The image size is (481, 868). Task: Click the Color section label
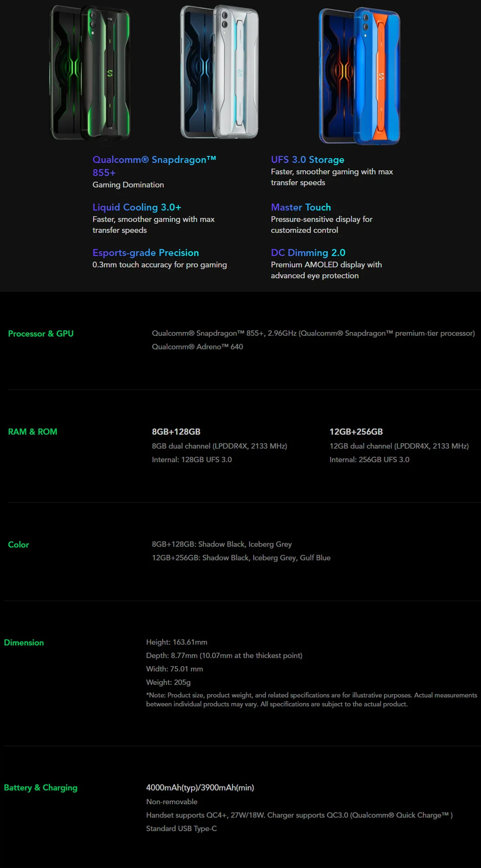point(18,545)
